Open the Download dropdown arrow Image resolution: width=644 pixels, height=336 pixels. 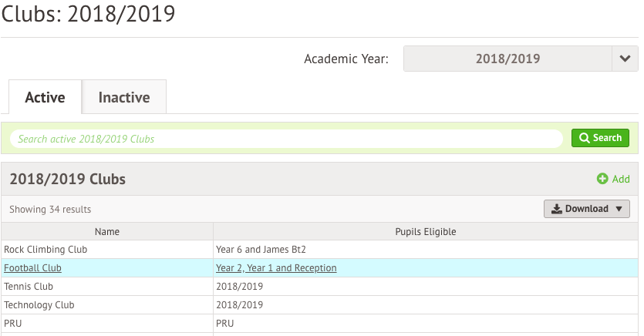pyautogui.click(x=619, y=209)
